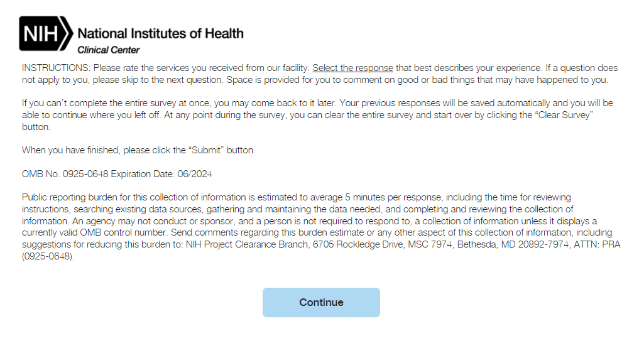
Task: Click the underlined "Select the response" text
Action: click(x=352, y=68)
